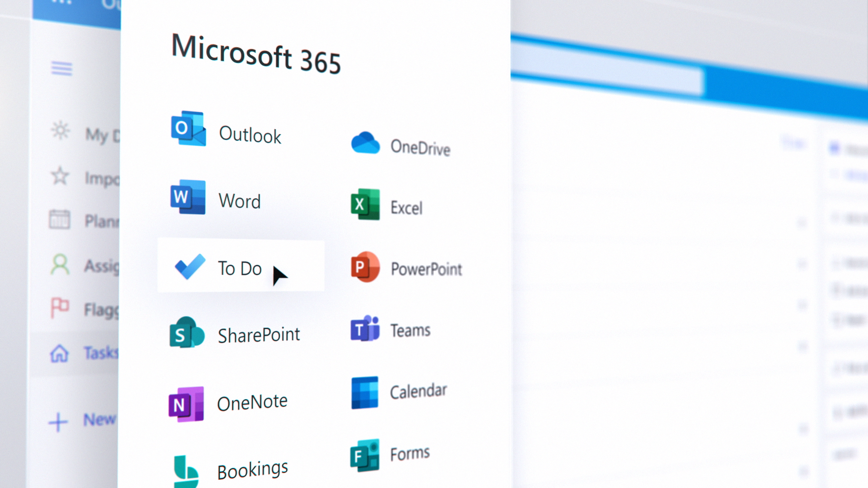
Task: Click the New list text
Action: 100,420
